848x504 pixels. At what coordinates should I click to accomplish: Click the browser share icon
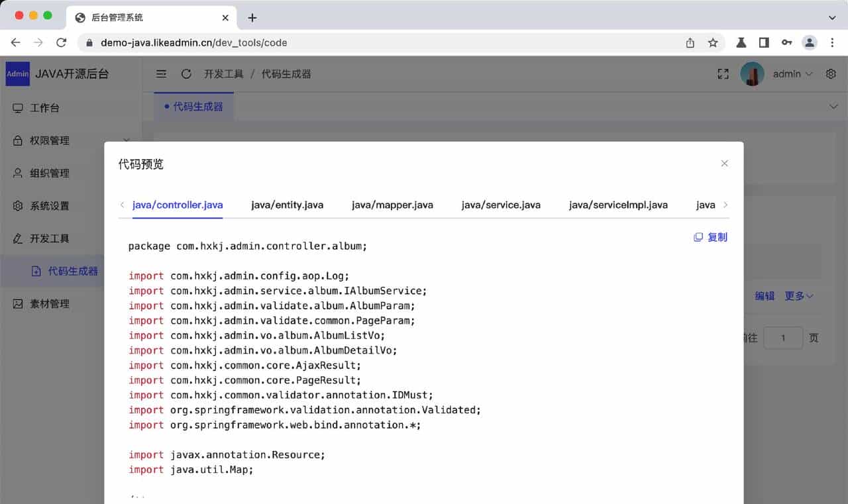click(x=690, y=42)
